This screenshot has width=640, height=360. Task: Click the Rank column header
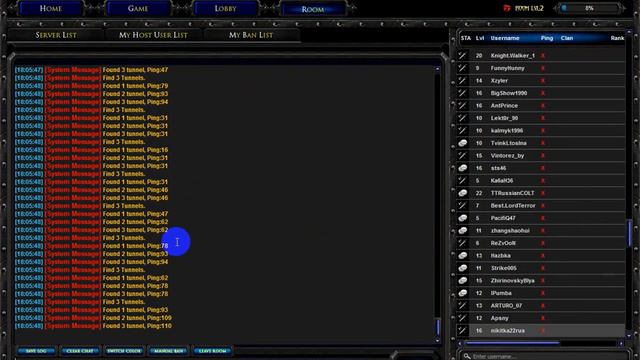click(617, 38)
